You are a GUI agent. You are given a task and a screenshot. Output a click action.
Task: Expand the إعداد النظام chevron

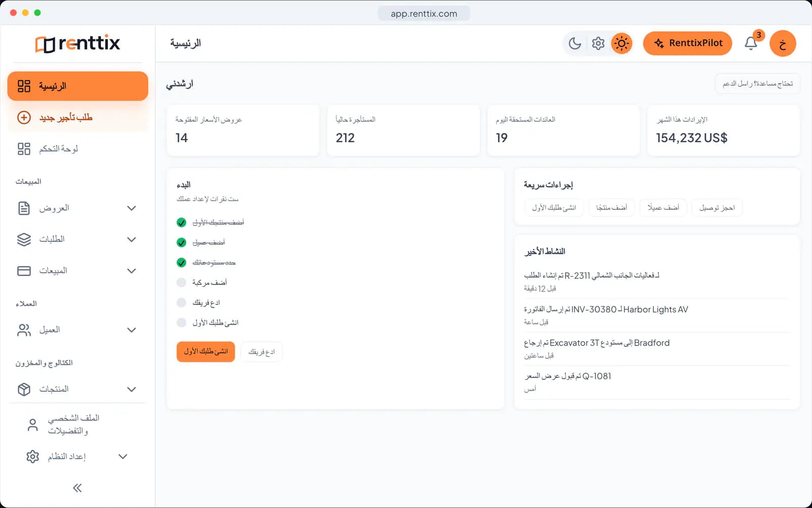(x=123, y=457)
